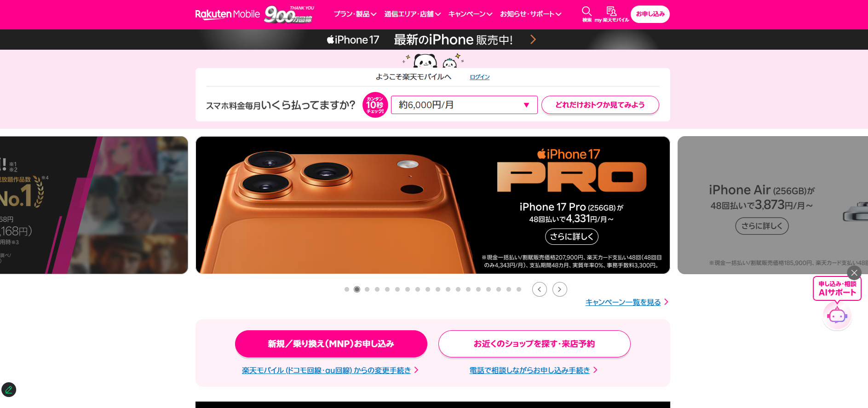Screen dimensions: 868x408
Task: Open the AI support chatbot icon
Action: coord(837,316)
